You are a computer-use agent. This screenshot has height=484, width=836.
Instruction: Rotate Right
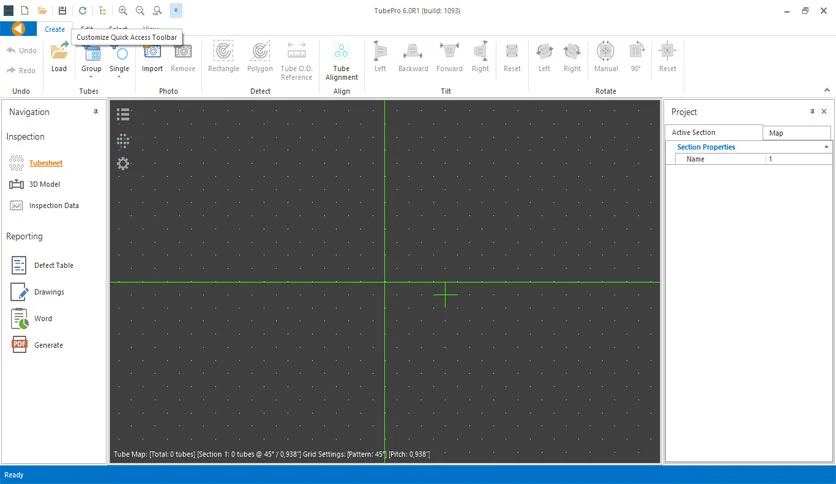572,57
